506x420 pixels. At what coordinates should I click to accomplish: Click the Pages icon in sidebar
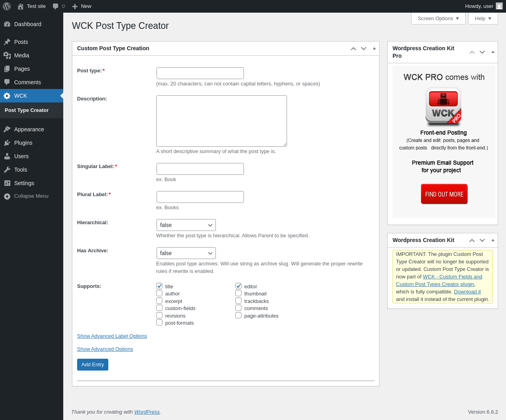pyautogui.click(x=7, y=69)
